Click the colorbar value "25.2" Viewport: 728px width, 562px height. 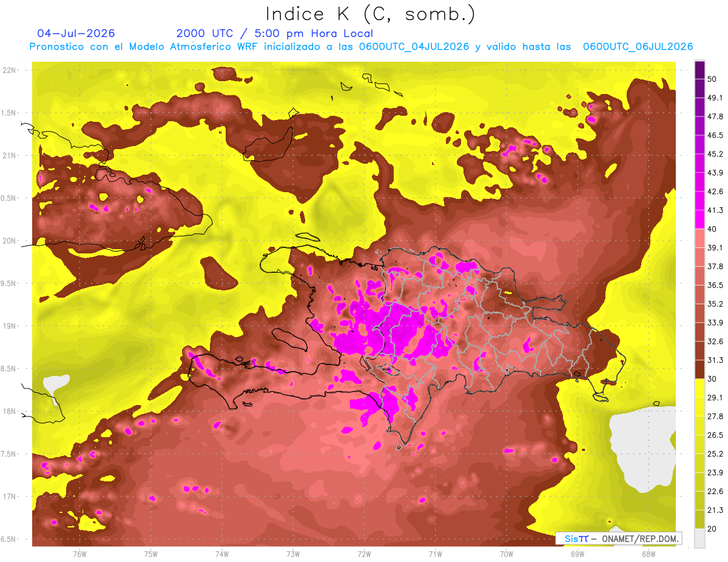(715, 454)
